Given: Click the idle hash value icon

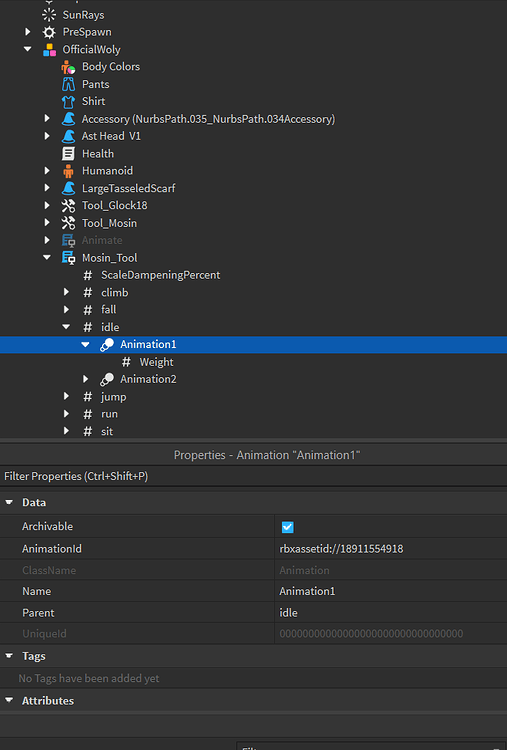Looking at the screenshot, I should pyautogui.click(x=88, y=327).
